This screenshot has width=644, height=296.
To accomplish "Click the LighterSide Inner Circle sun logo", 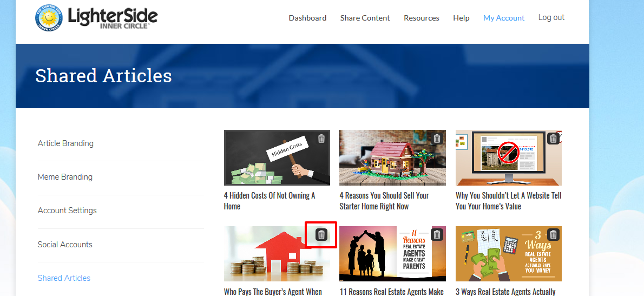I will (49, 18).
